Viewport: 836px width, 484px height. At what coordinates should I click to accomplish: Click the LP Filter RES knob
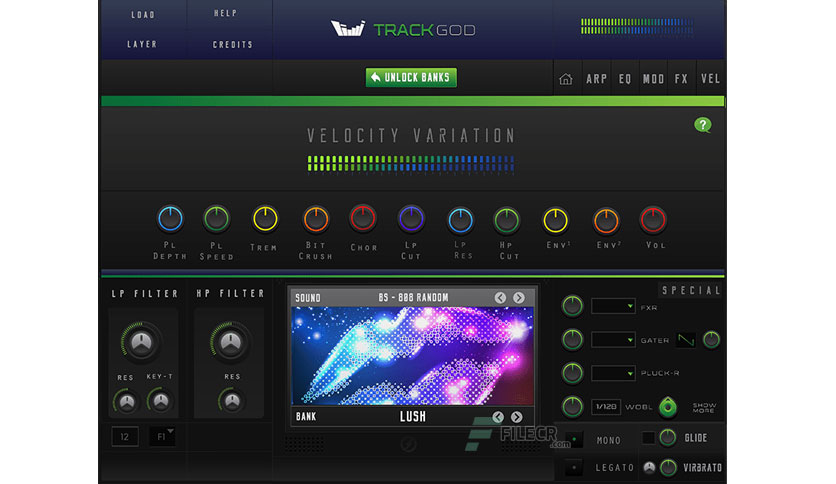(x=126, y=402)
